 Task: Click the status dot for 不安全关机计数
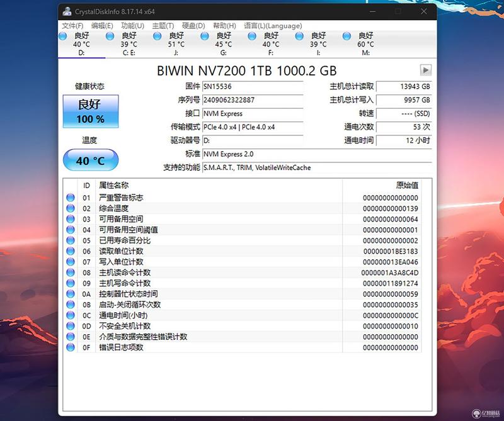[71, 326]
